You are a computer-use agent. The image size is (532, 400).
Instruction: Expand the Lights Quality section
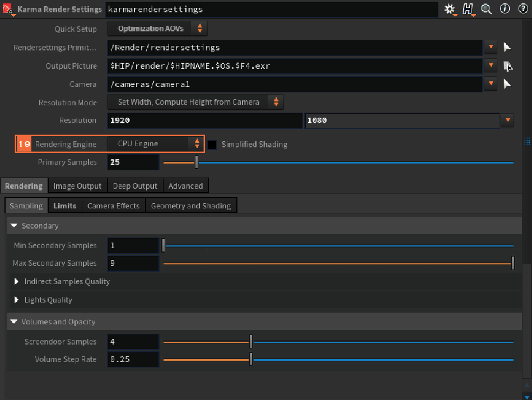(x=16, y=300)
